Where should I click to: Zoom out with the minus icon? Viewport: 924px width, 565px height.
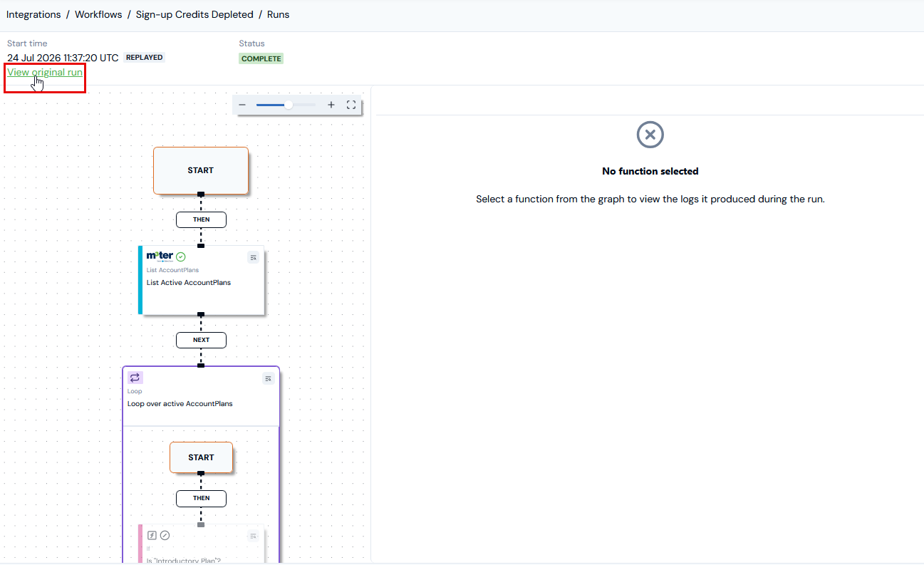click(242, 105)
